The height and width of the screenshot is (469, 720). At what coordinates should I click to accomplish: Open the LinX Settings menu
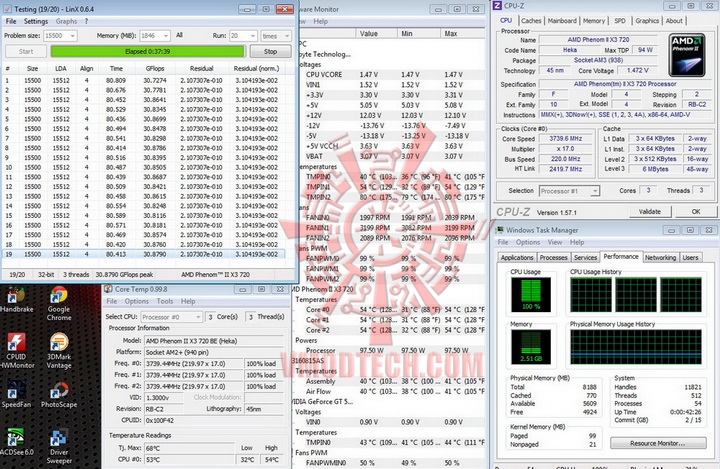point(36,22)
